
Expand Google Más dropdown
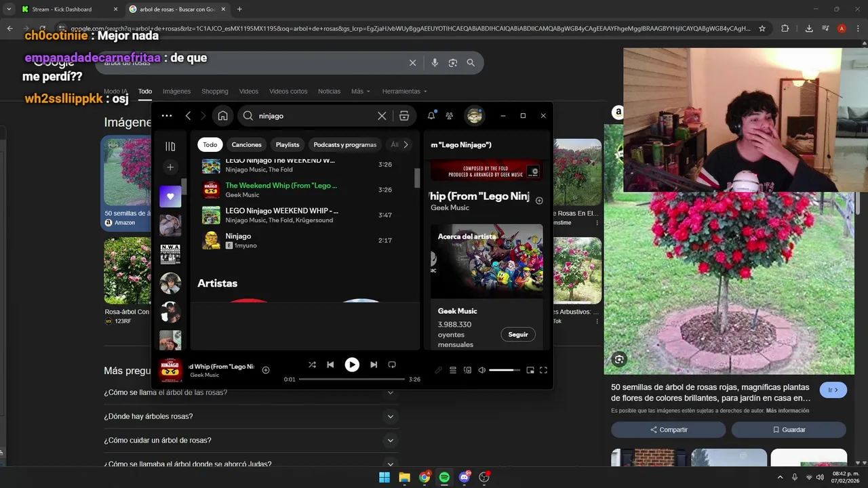tap(361, 91)
